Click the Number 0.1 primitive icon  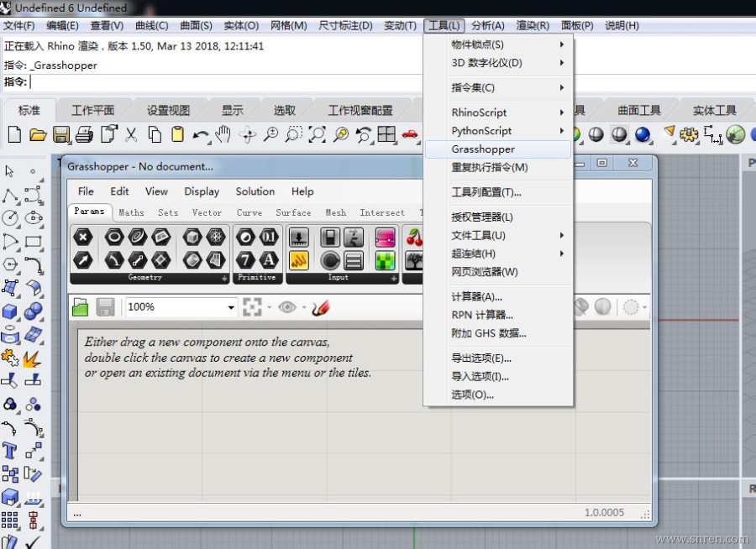(x=269, y=238)
